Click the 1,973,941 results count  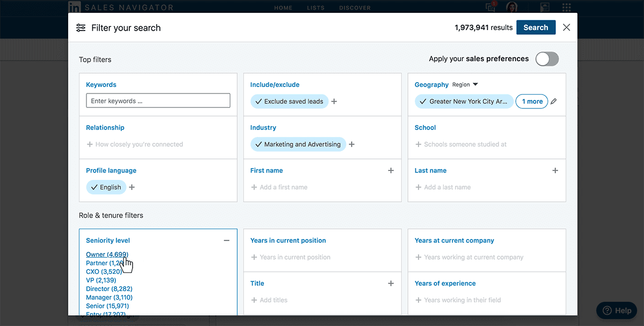484,27
